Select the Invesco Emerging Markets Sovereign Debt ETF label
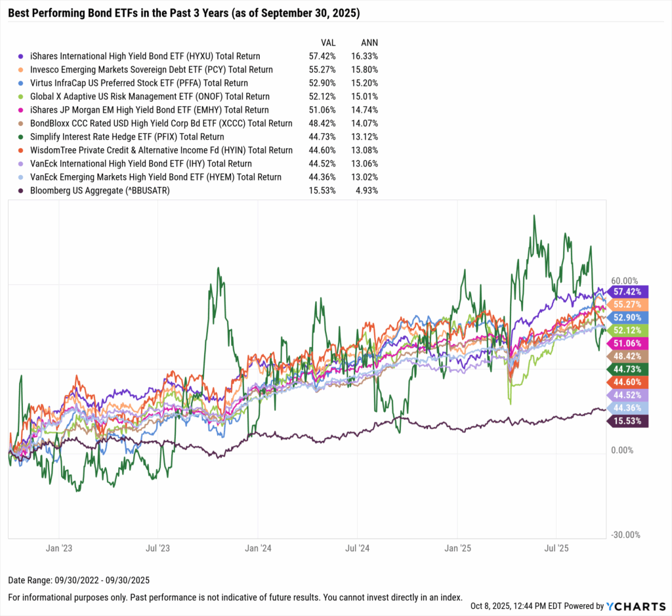 (152, 70)
